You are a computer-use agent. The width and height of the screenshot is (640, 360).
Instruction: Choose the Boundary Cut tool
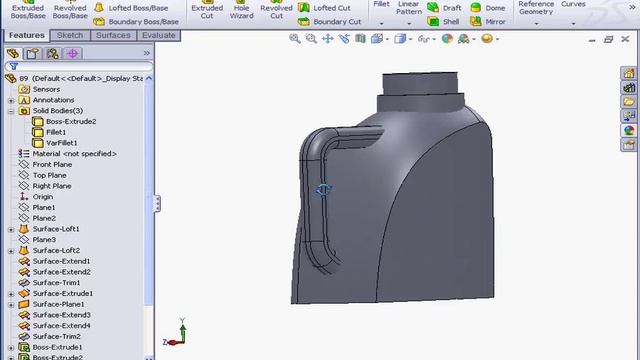(330, 22)
